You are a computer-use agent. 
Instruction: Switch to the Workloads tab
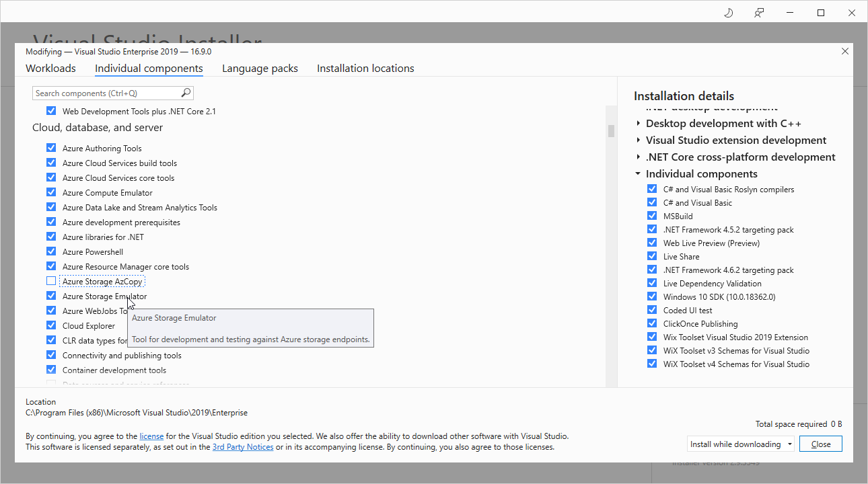pos(50,69)
